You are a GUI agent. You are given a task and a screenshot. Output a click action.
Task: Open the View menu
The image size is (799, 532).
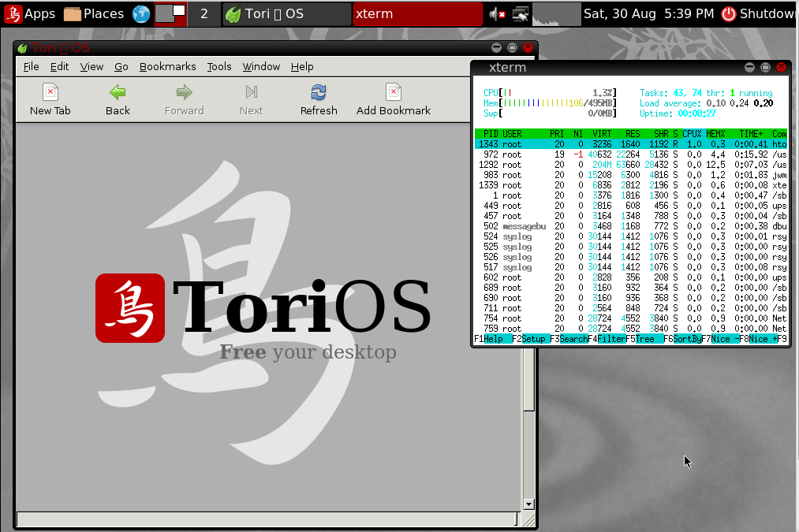pos(91,67)
